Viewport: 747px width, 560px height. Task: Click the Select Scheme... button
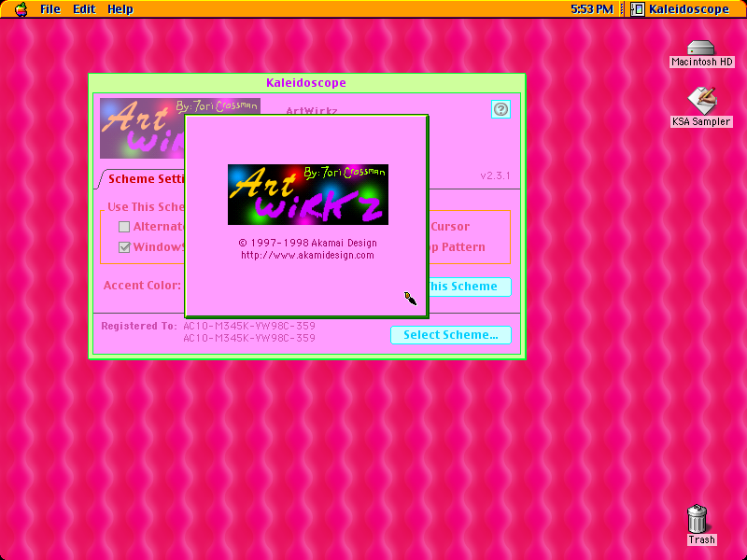tap(451, 335)
